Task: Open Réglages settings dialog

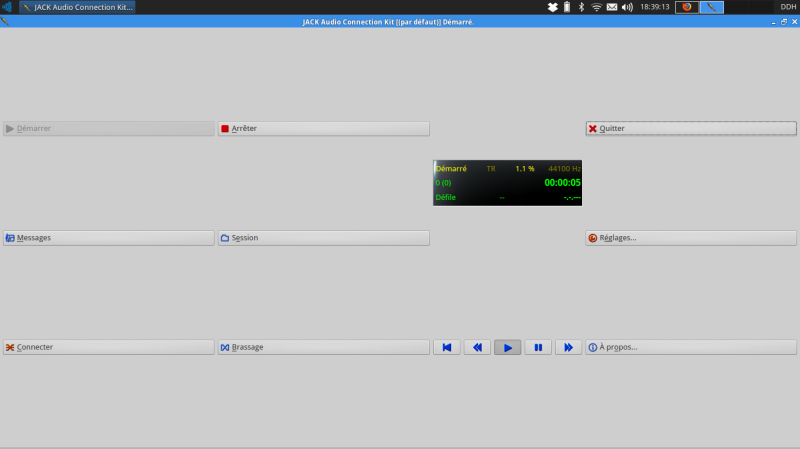Action: (x=691, y=238)
